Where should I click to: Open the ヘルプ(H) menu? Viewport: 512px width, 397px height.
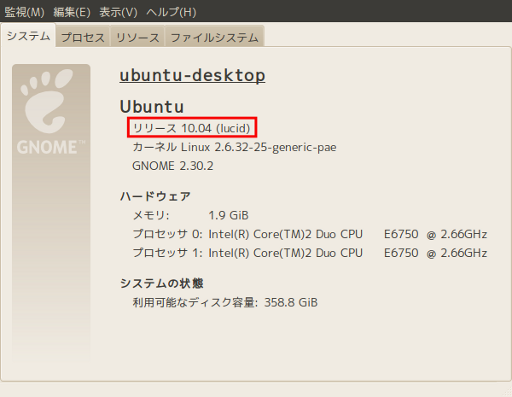coord(171,12)
